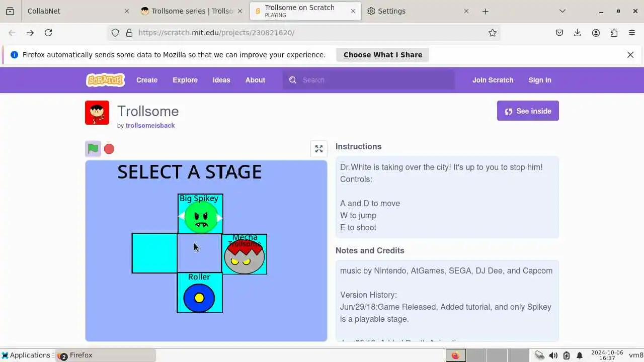Dismiss the Firefox data notification bar

click(x=630, y=55)
